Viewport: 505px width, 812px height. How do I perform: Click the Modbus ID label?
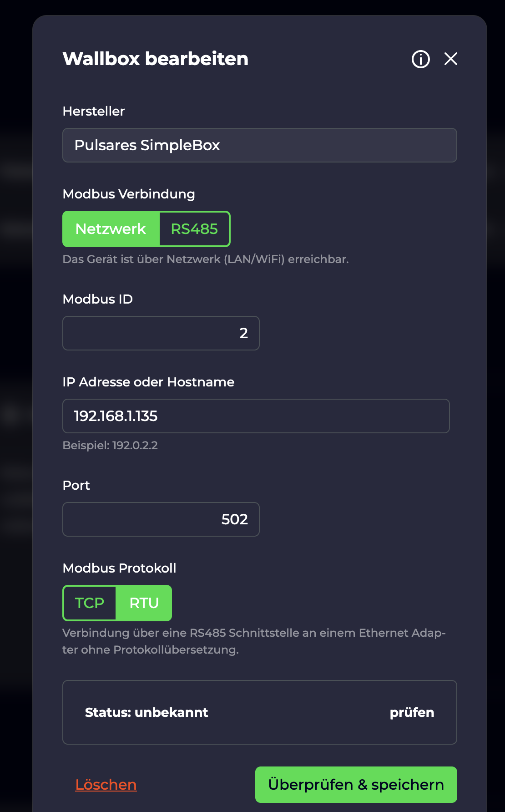98,299
